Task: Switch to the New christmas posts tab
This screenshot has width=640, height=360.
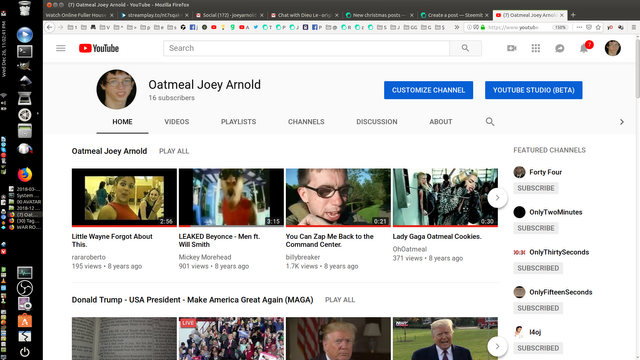Action: coord(379,15)
